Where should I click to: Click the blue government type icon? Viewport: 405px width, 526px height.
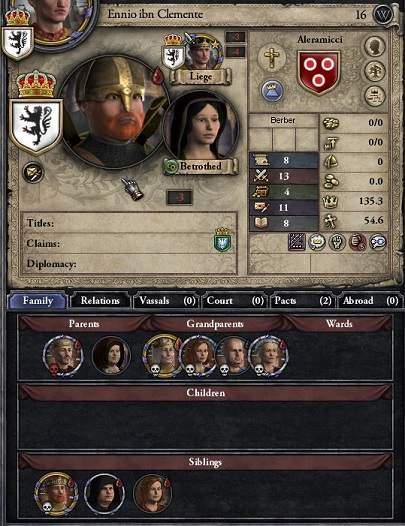(x=272, y=91)
